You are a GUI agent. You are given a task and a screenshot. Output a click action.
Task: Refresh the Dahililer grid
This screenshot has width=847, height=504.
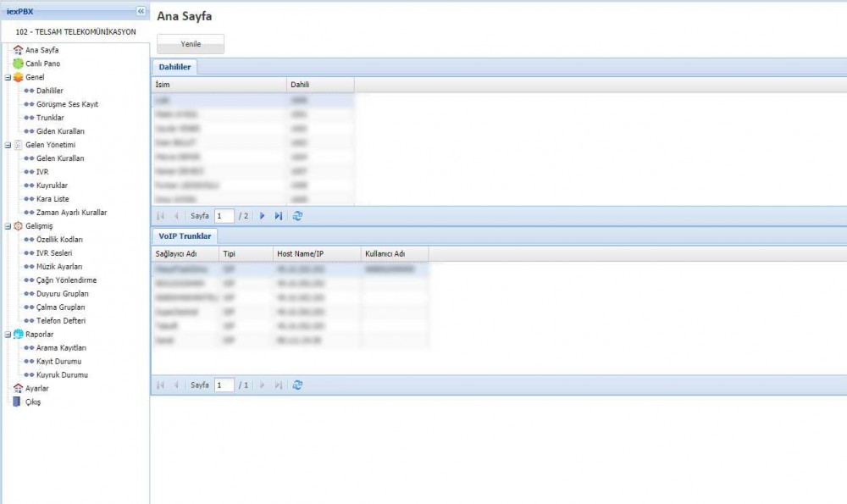point(297,215)
